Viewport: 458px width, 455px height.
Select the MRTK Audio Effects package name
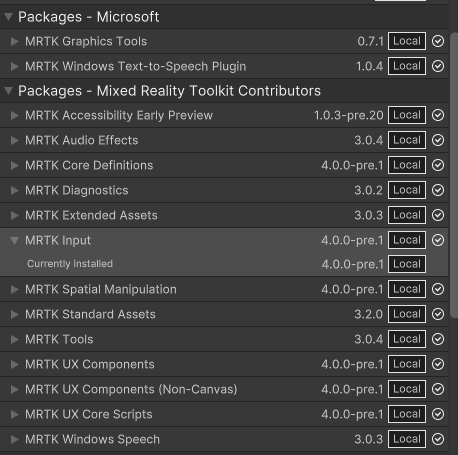(x=82, y=140)
